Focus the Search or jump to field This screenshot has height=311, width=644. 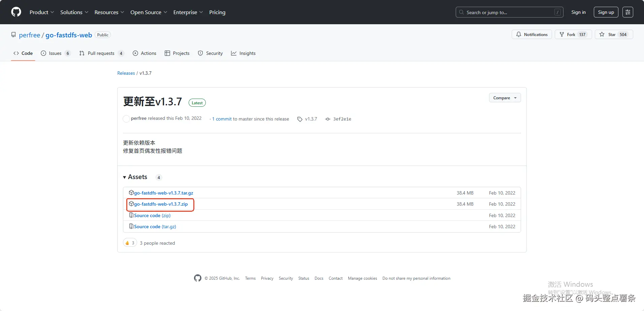click(x=509, y=12)
